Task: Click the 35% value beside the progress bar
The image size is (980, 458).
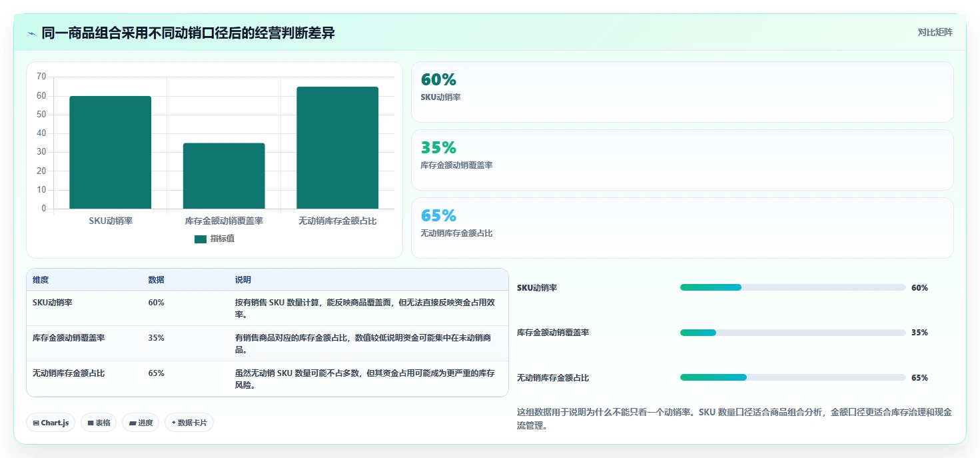Action: 919,333
